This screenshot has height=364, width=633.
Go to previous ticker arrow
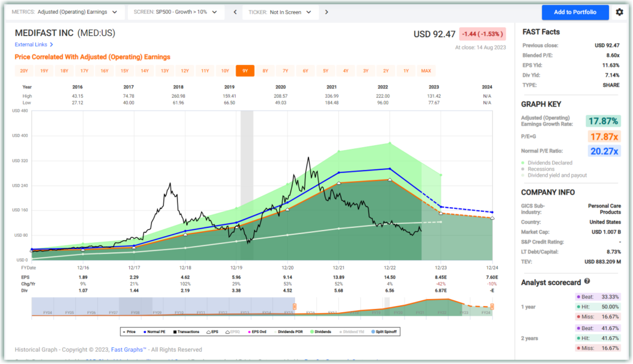tap(235, 12)
